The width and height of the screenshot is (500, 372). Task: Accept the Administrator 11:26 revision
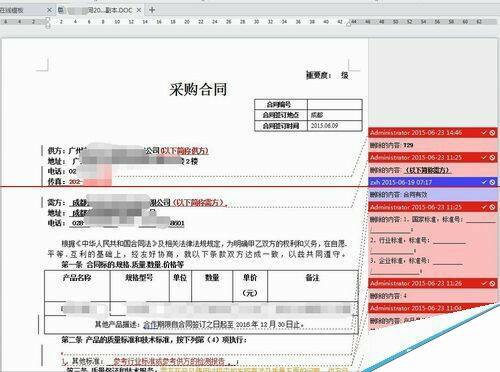tap(484, 283)
